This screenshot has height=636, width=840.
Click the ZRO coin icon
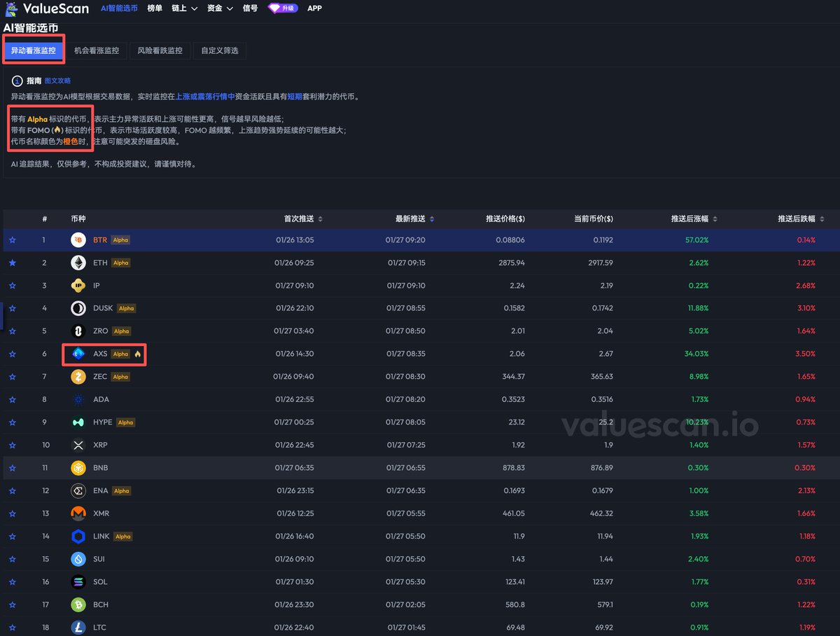[78, 331]
